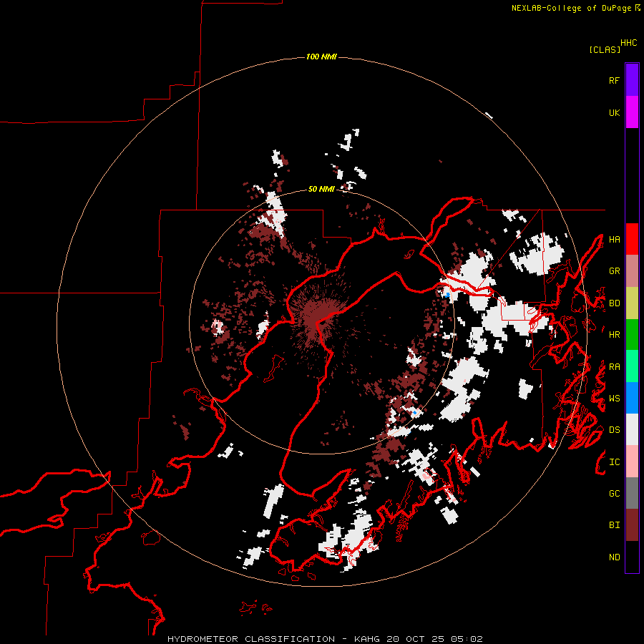Click the DS white legend swatch
This screenshot has width=644, height=644.
point(632,429)
